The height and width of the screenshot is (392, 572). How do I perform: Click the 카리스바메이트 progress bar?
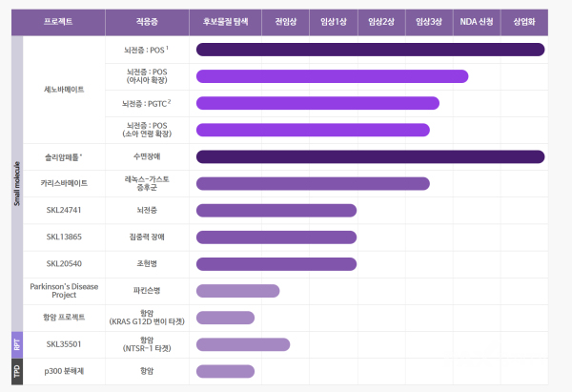313,183
